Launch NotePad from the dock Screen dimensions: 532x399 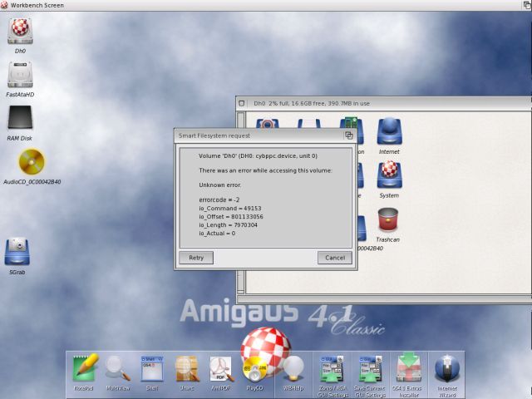point(85,367)
